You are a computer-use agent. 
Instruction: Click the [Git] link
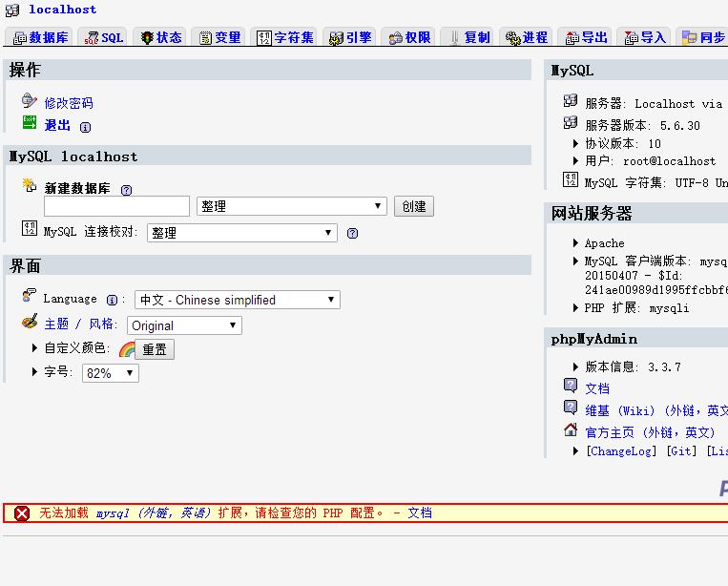pos(681,450)
